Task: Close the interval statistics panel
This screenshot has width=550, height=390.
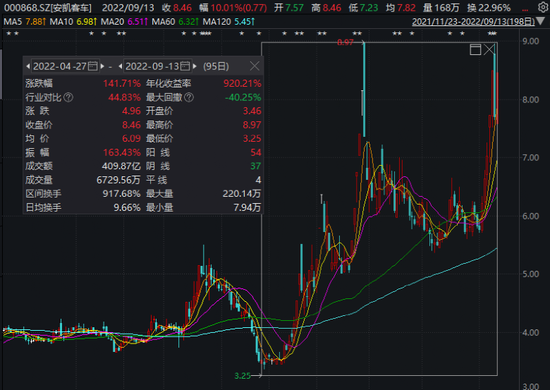Action: pyautogui.click(x=255, y=66)
